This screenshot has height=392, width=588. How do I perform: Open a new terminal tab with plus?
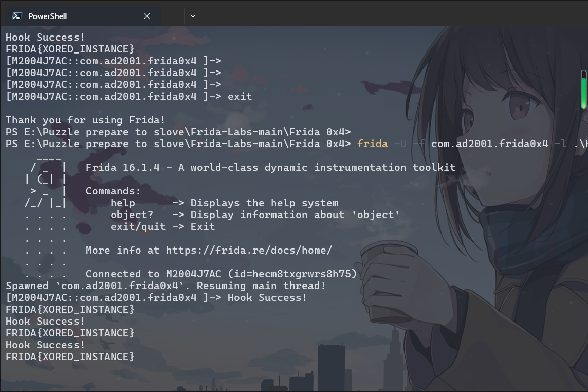[x=174, y=16]
